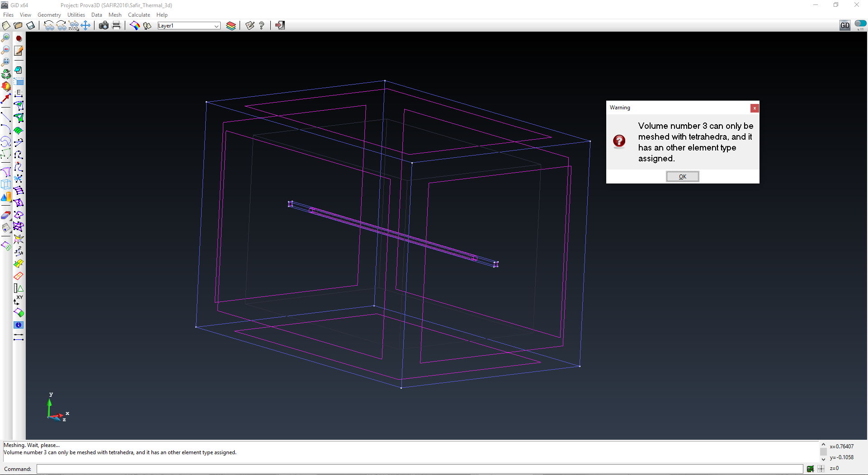Screen dimensions: 868x475
Task: Click the redraw recycle icon
Action: pyautogui.click(x=5, y=74)
